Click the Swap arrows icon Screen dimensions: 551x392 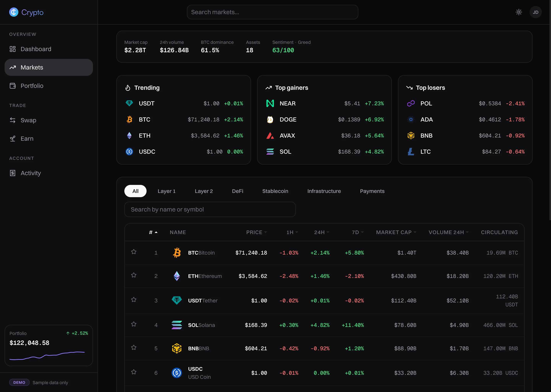pyautogui.click(x=13, y=120)
